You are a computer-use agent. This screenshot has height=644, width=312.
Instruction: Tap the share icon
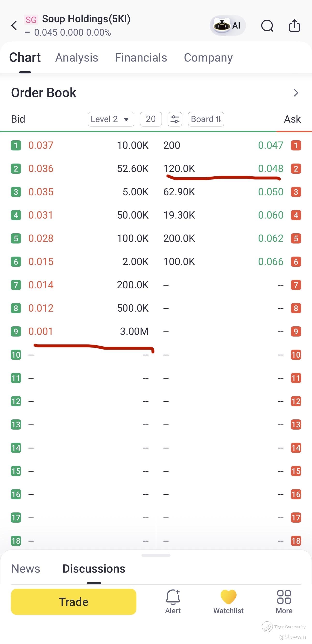tap(295, 25)
